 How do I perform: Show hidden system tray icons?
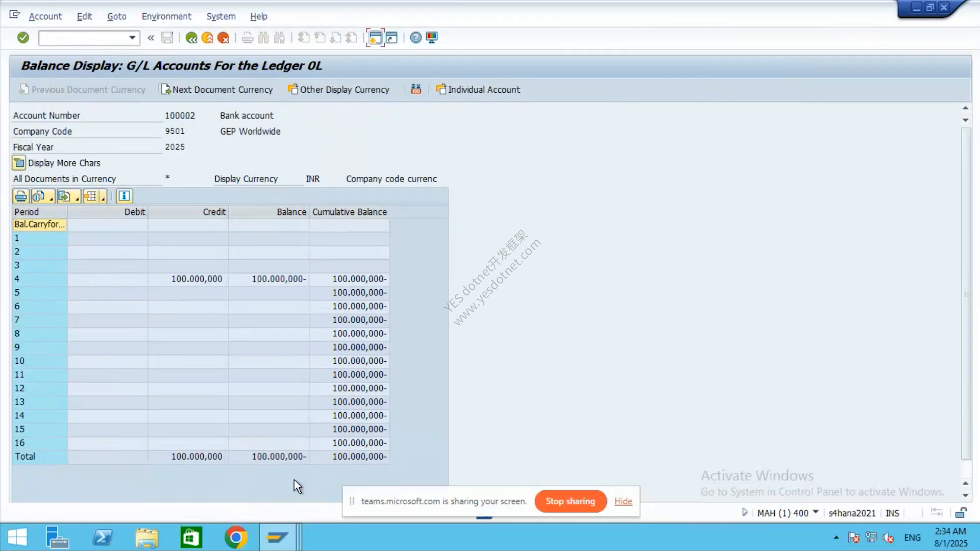[x=836, y=537]
